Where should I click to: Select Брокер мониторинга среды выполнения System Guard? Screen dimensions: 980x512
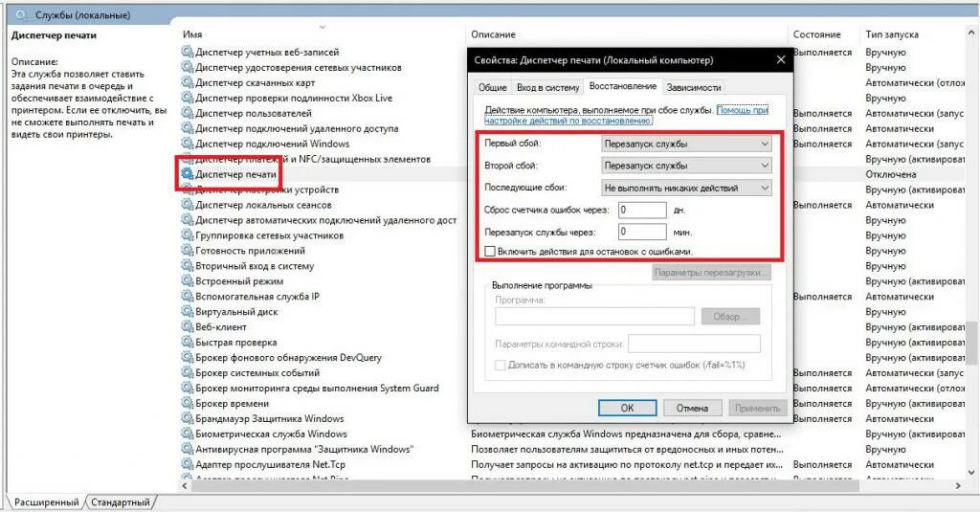[317, 388]
